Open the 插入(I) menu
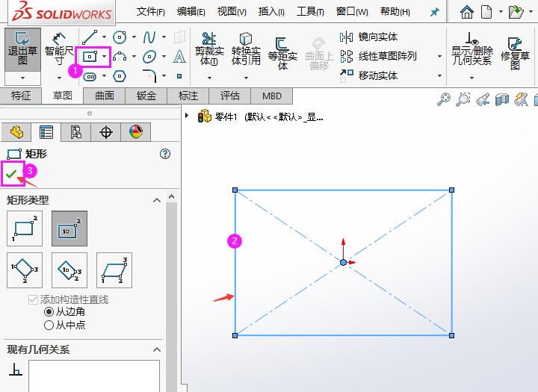538x392 pixels. (271, 12)
